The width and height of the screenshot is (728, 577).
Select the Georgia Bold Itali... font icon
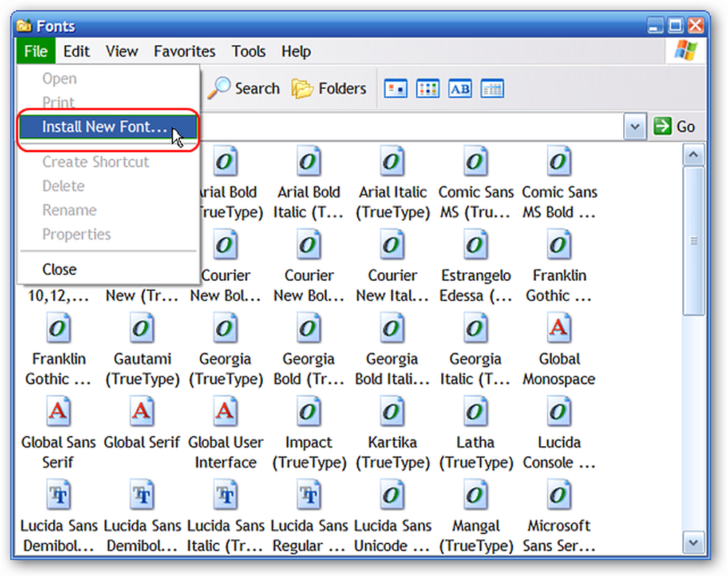click(x=392, y=328)
